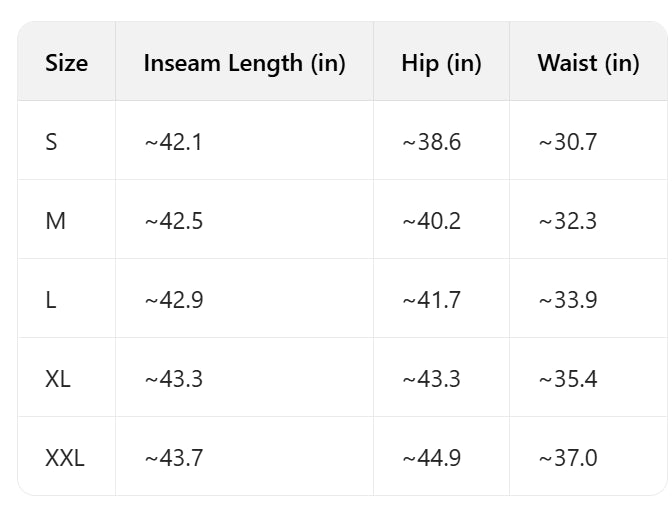Click the Hip (in) column header
Image resolution: width=672 pixels, height=507 pixels.
pyautogui.click(x=441, y=63)
